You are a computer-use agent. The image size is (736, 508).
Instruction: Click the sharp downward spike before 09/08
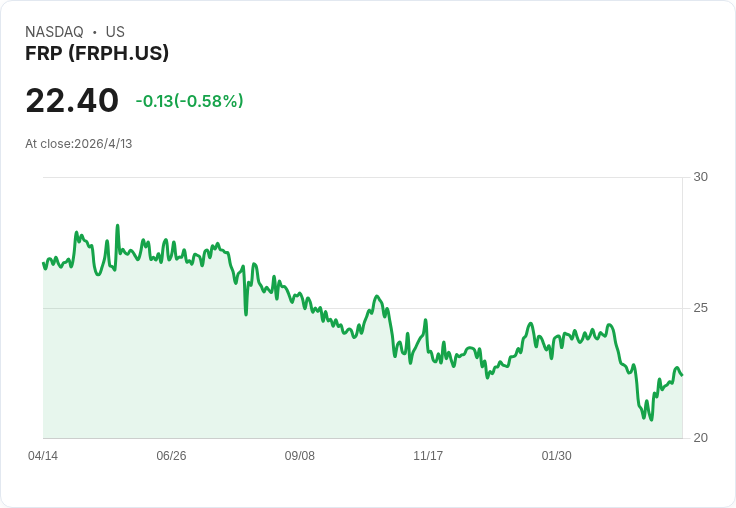pos(246,314)
